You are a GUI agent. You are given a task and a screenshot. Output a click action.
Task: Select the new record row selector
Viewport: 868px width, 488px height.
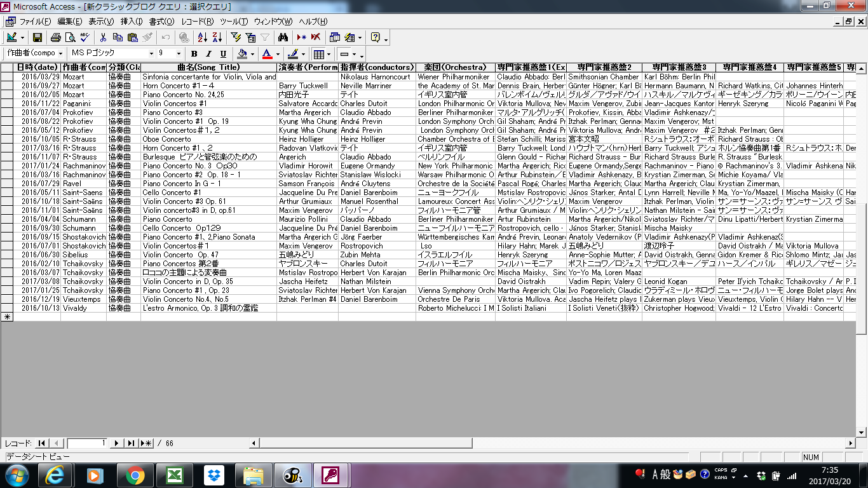point(7,316)
